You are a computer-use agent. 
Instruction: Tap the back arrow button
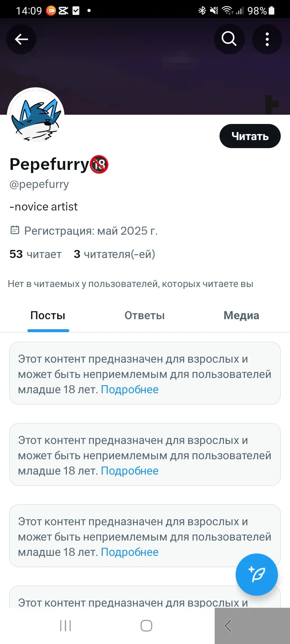pos(21,39)
